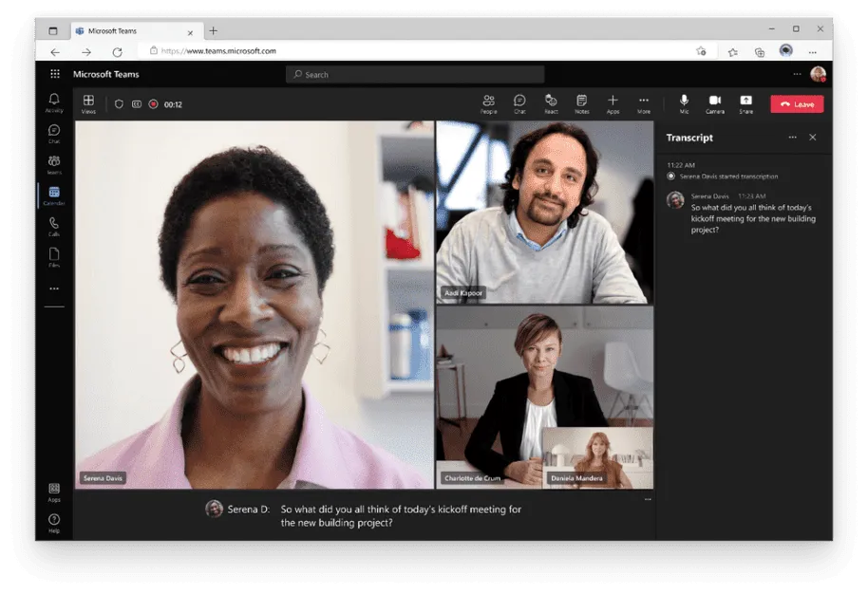The width and height of the screenshot is (868, 594).
Task: Turn off the camera
Action: pos(715,102)
